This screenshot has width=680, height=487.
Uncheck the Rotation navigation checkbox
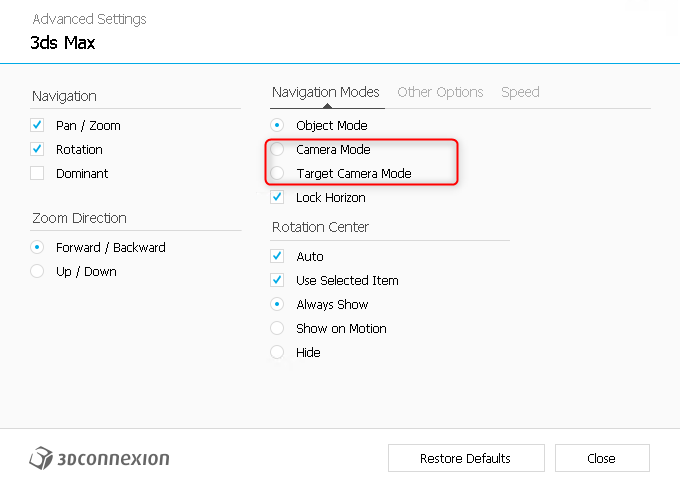[37, 149]
